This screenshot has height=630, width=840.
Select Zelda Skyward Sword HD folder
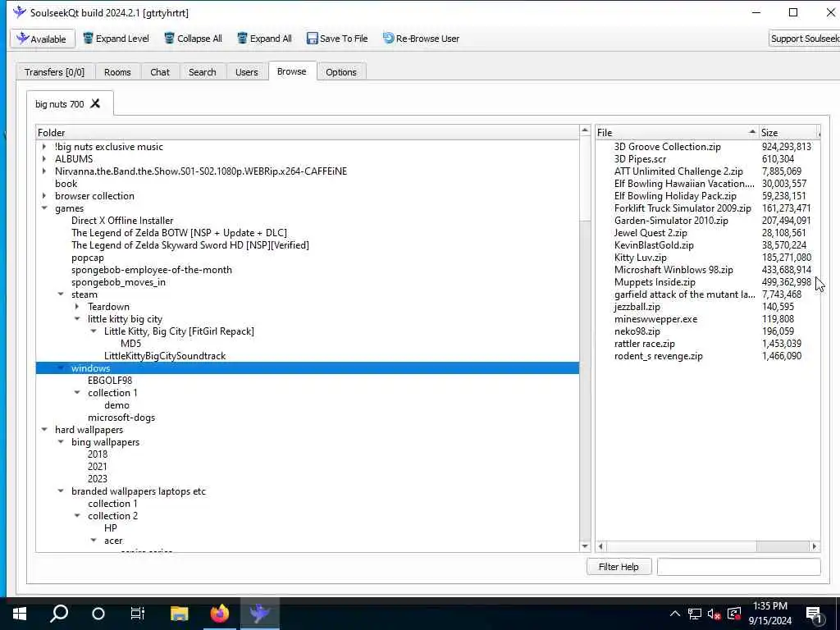(190, 244)
